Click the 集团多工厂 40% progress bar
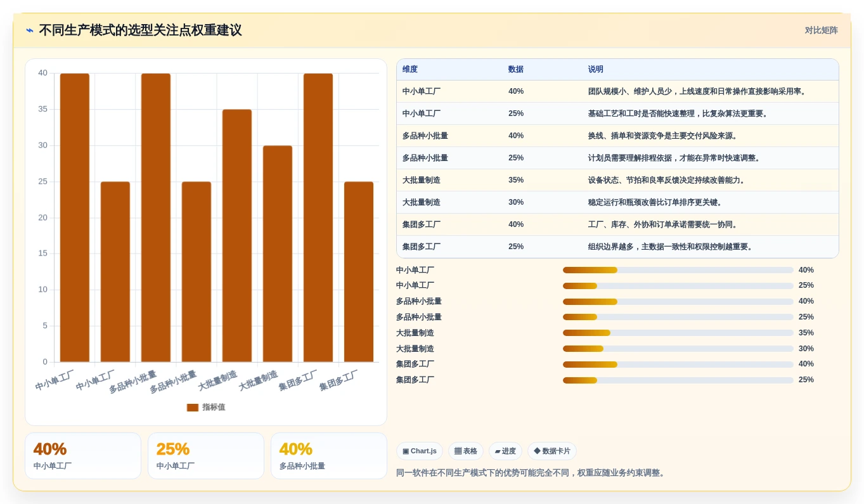Screen dimensions: 864x504 [x=678, y=365]
